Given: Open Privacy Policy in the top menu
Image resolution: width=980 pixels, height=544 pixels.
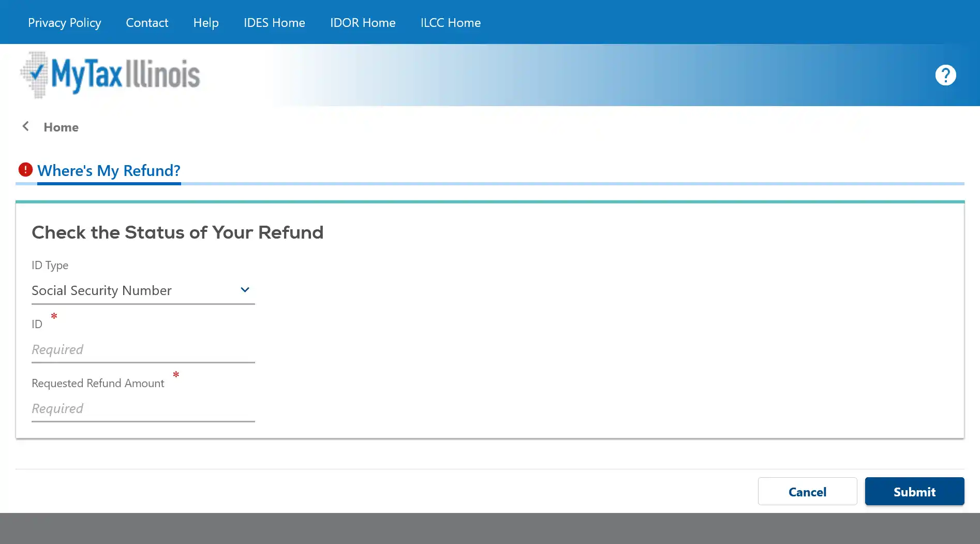Looking at the screenshot, I should [x=64, y=23].
